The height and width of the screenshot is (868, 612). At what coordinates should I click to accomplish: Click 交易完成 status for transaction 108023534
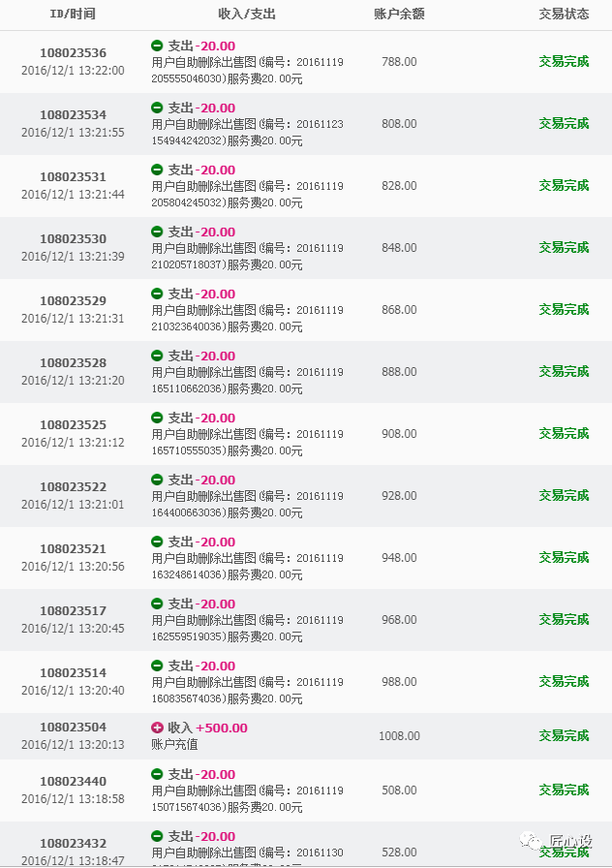(x=564, y=124)
